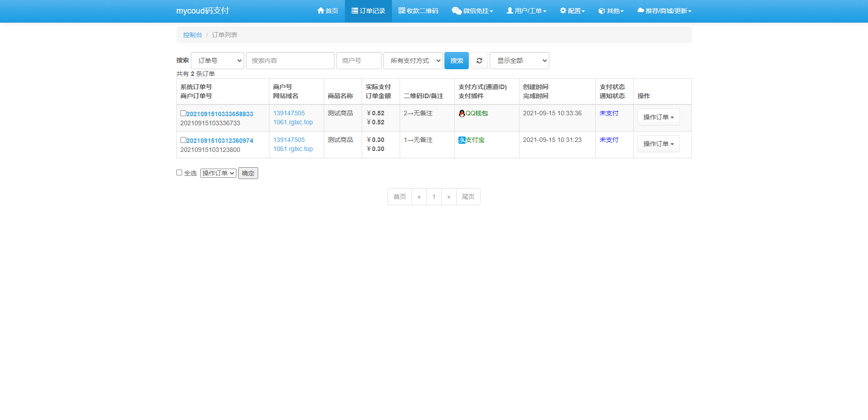Open 操作订单 menu for the QQ钱包 order

coord(658,117)
